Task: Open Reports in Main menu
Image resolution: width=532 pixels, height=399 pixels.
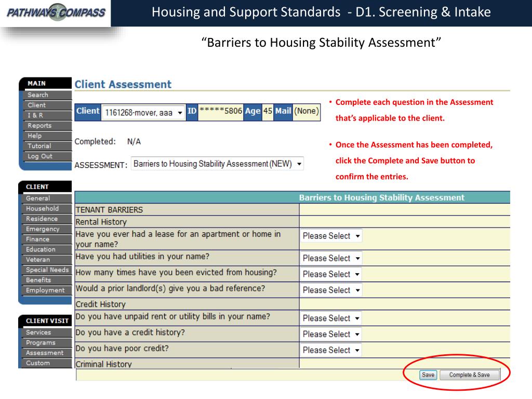Action: pyautogui.click(x=47, y=126)
